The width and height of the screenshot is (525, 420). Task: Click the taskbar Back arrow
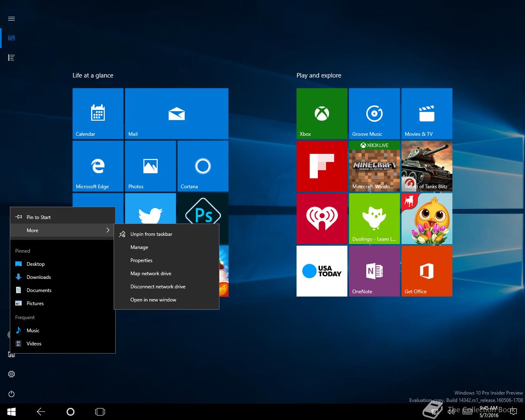[x=41, y=412]
